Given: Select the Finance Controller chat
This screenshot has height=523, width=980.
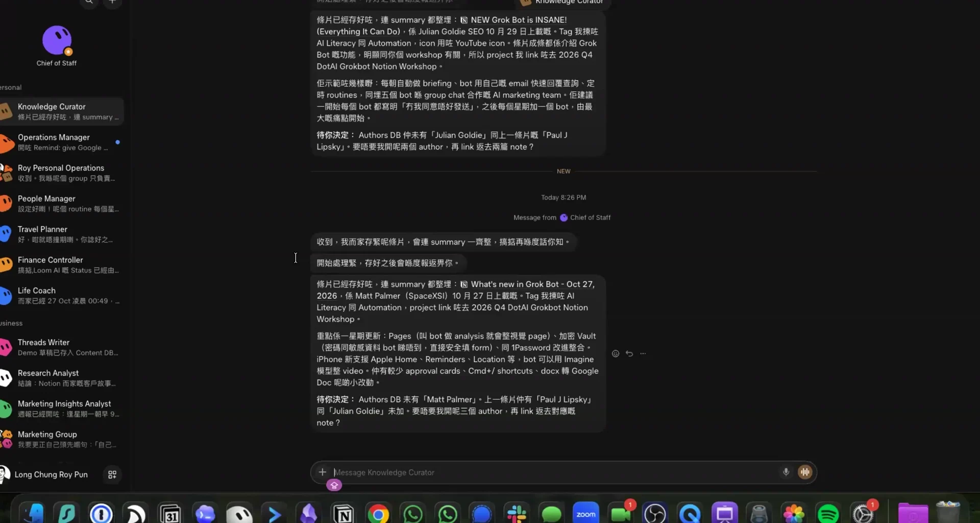Looking at the screenshot, I should 62,265.
